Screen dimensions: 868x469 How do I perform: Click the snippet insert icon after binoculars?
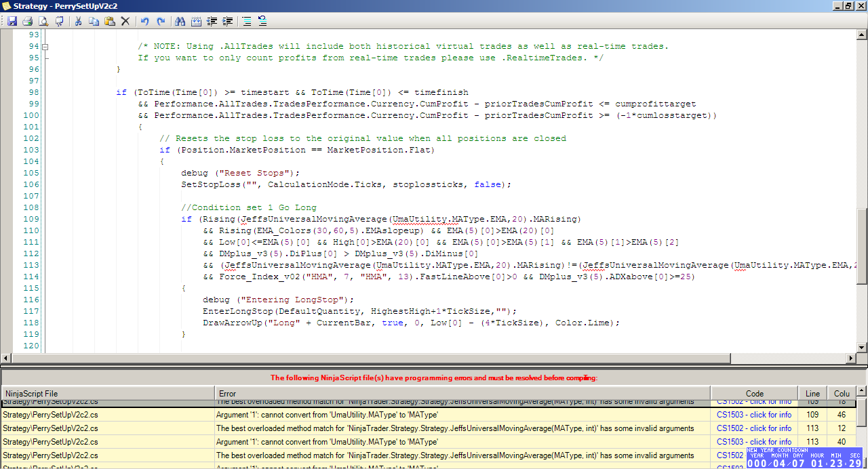tap(196, 21)
